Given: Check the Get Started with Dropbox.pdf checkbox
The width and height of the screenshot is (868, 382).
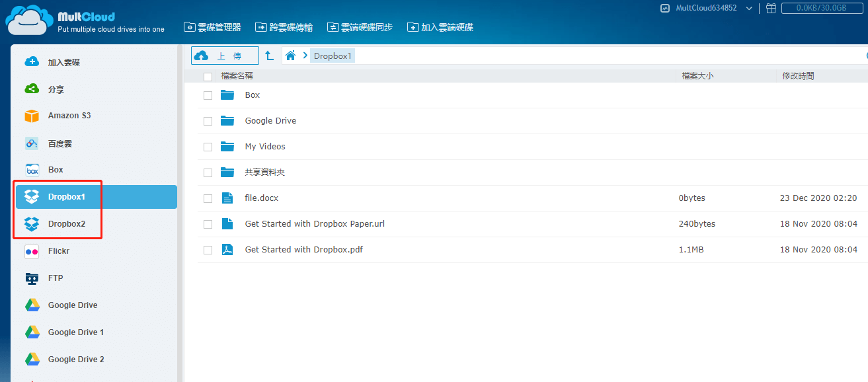Looking at the screenshot, I should pyautogui.click(x=208, y=250).
